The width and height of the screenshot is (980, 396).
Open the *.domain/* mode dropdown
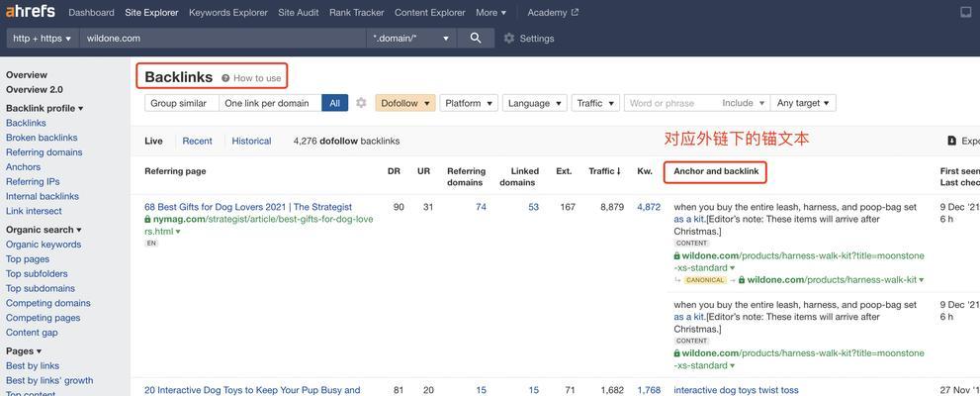coord(411,39)
